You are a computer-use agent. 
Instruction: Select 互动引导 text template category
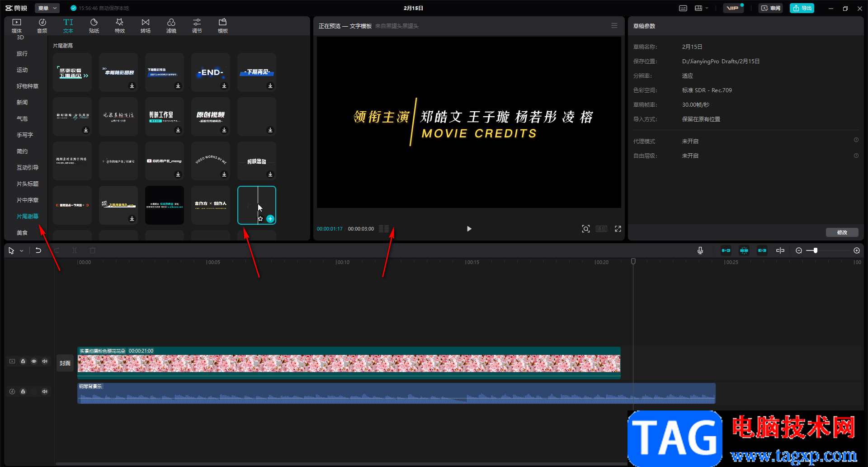pyautogui.click(x=28, y=168)
